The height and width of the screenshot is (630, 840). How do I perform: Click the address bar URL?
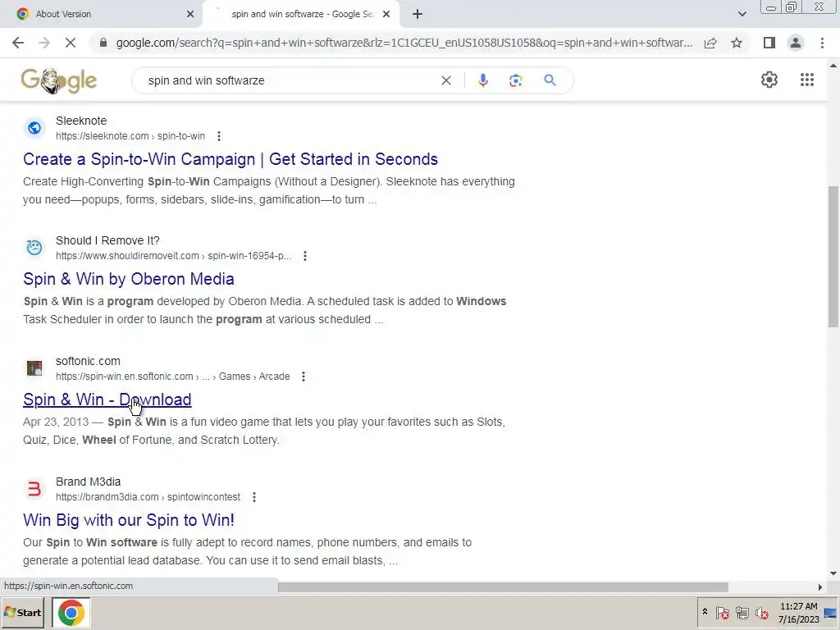[404, 43]
